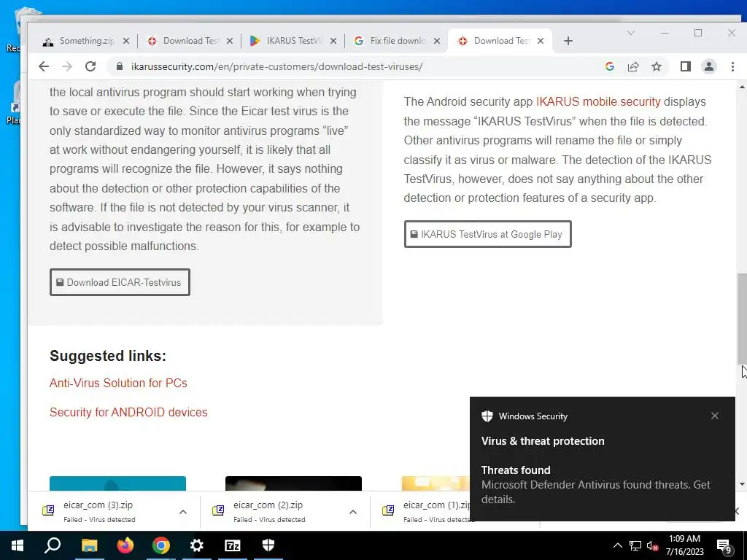
Task: Click the address bar URL
Action: click(x=276, y=66)
